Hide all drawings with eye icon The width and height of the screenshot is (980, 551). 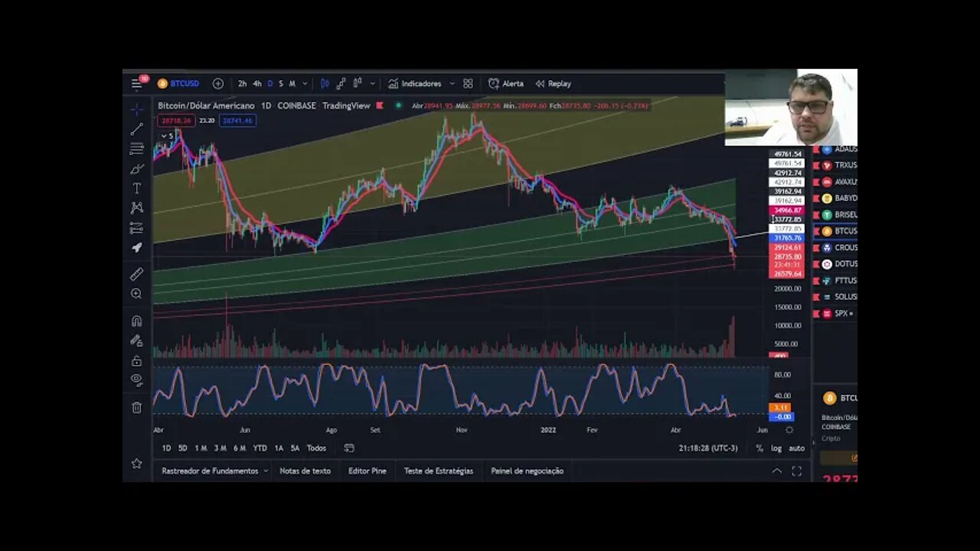[136, 380]
